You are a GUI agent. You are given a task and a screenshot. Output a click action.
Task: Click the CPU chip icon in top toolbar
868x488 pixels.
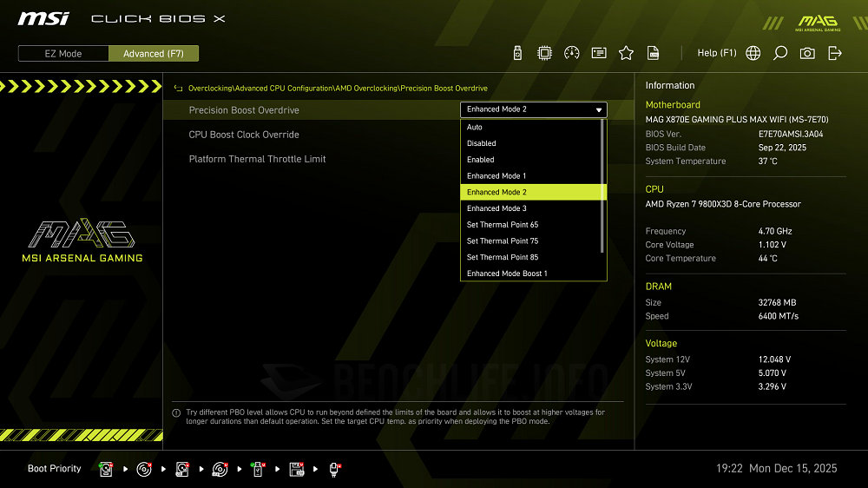[x=544, y=53]
